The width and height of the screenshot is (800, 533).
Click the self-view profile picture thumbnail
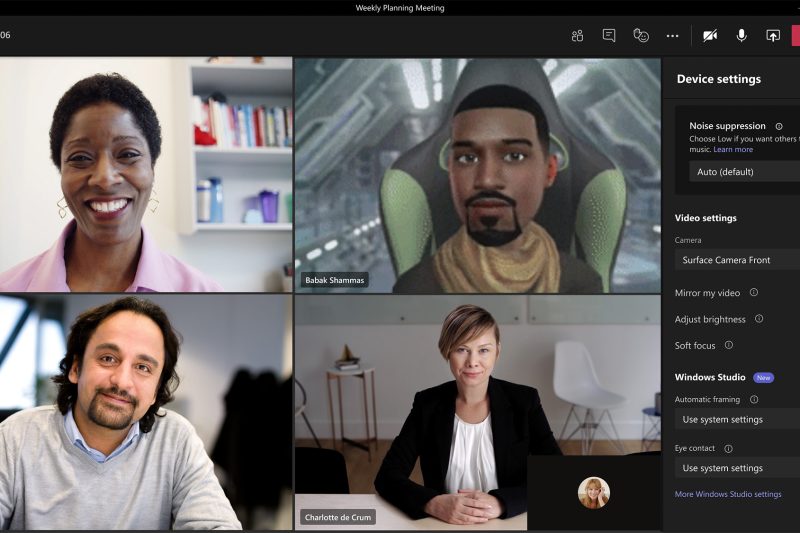[x=593, y=493]
